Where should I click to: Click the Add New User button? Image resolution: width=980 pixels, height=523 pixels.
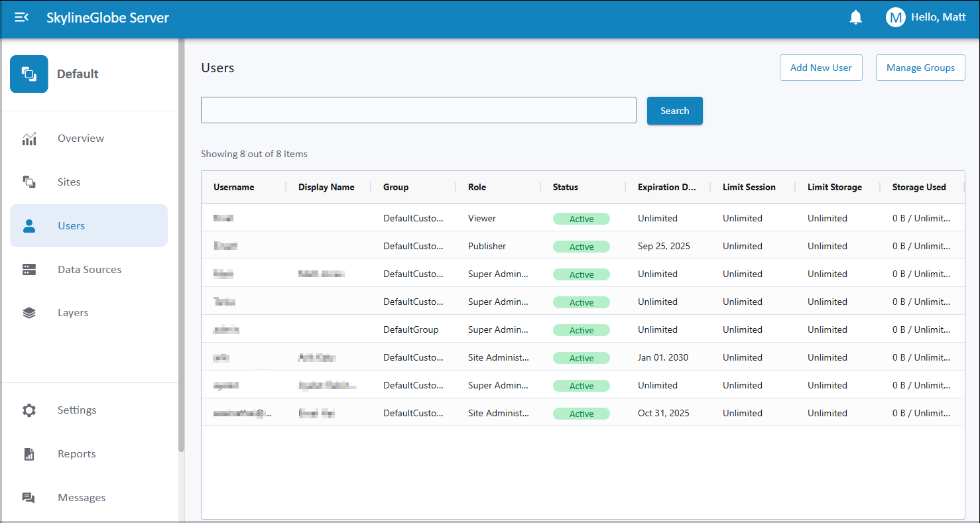coord(820,68)
